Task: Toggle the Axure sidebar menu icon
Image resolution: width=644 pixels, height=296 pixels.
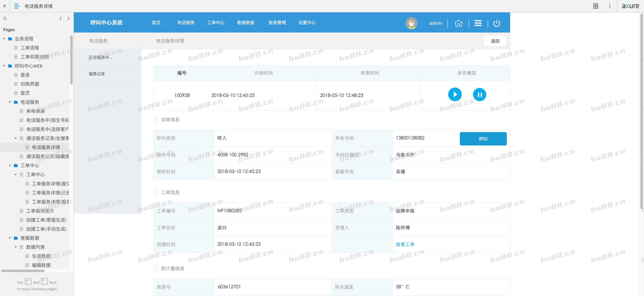Action: [17, 6]
